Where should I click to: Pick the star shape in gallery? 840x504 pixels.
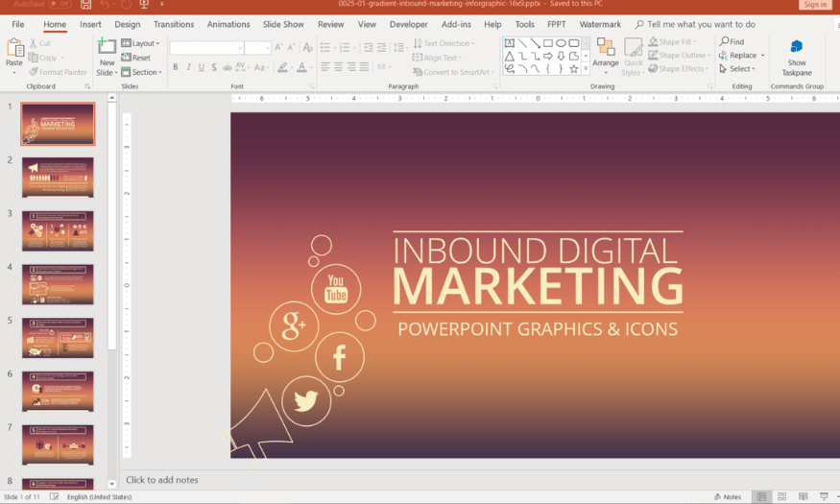tap(574, 68)
